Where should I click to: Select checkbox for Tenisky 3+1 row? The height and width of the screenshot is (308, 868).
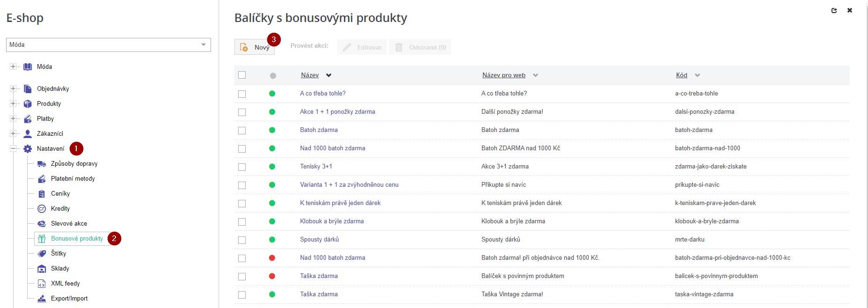coord(242,167)
